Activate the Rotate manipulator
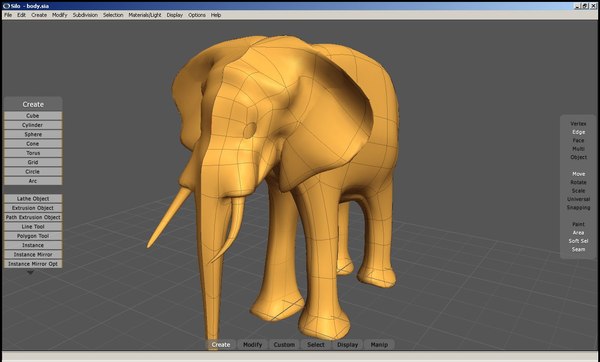600x362 pixels. [x=578, y=182]
